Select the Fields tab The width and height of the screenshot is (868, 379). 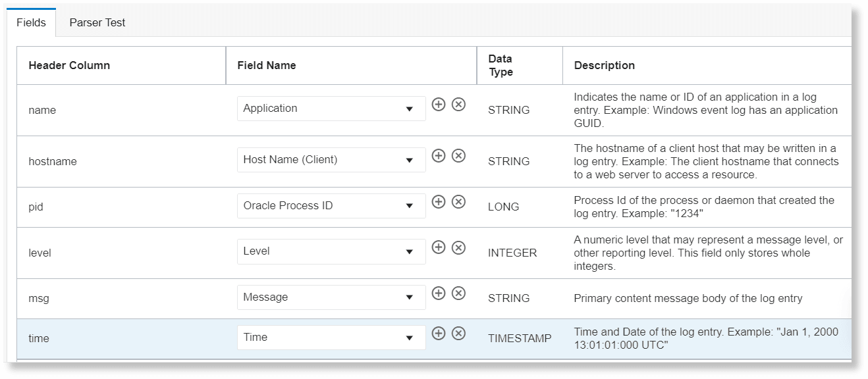(x=30, y=22)
